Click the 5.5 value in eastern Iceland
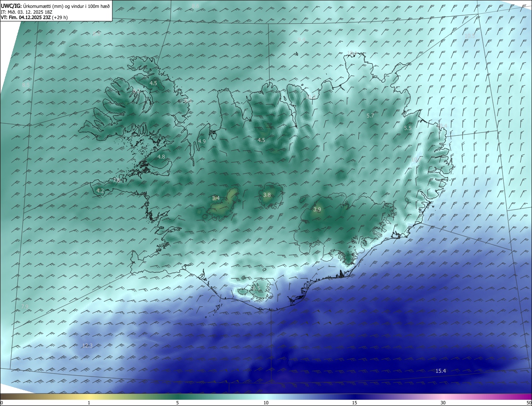This screenshot has width=532, height=406. (408, 128)
